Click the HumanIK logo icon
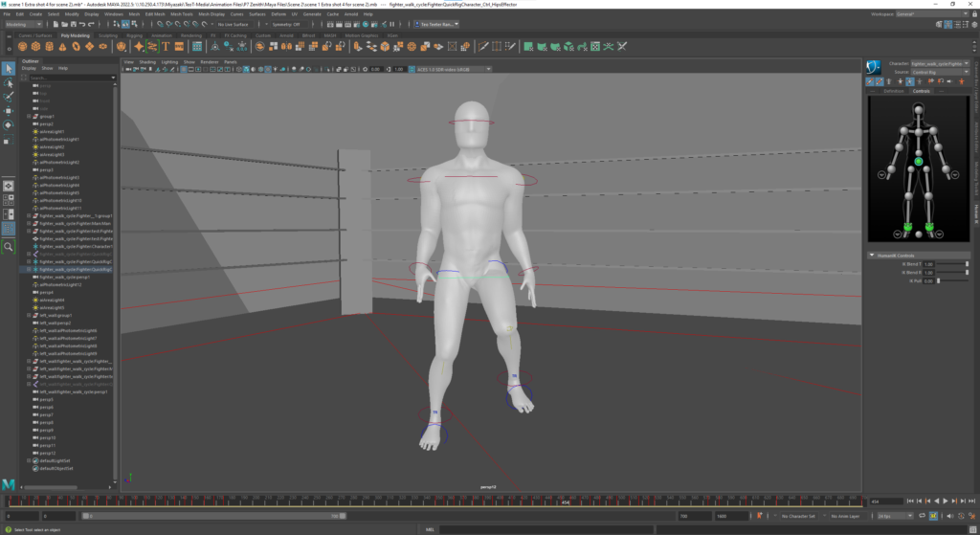 click(x=873, y=67)
